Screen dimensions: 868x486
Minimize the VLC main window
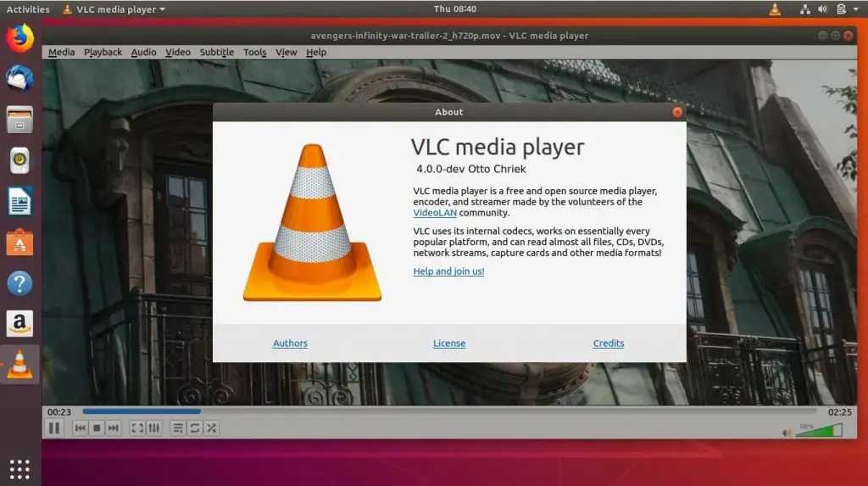822,36
